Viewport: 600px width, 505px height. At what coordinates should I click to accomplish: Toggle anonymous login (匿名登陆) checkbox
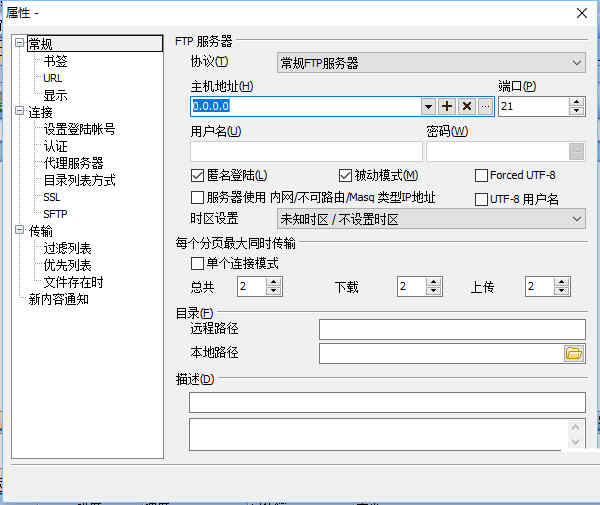pos(197,176)
